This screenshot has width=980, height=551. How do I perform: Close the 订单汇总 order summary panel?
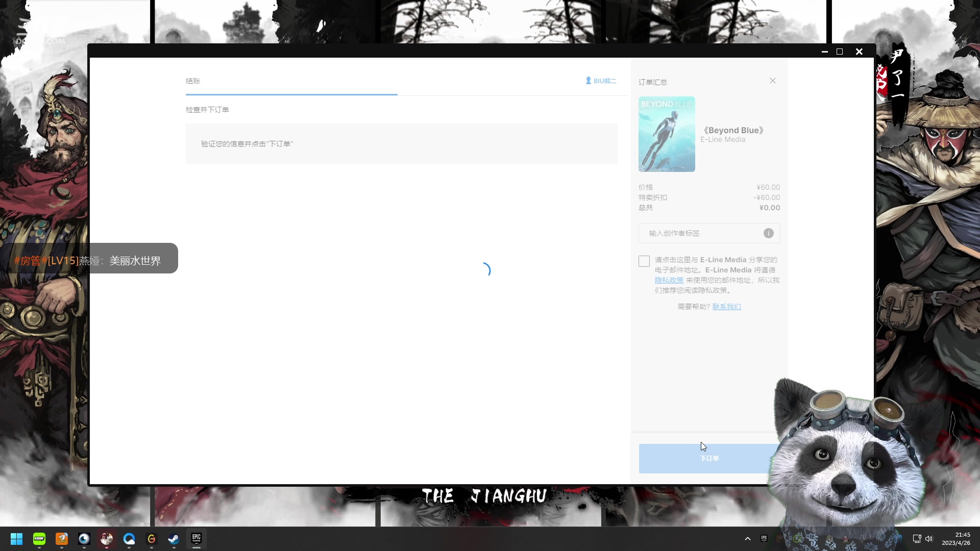pyautogui.click(x=773, y=81)
